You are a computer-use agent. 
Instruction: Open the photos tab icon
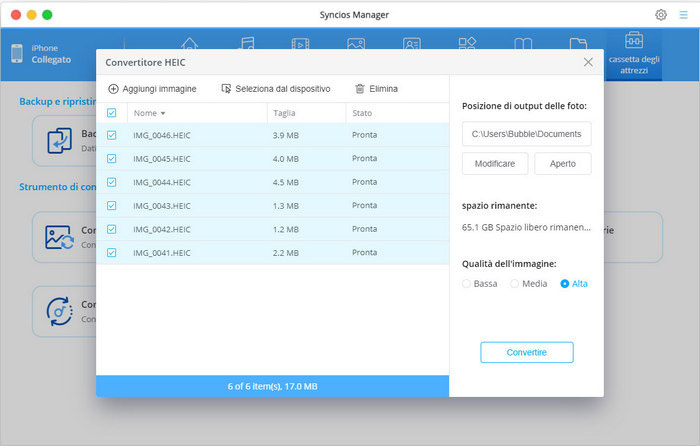[x=356, y=43]
